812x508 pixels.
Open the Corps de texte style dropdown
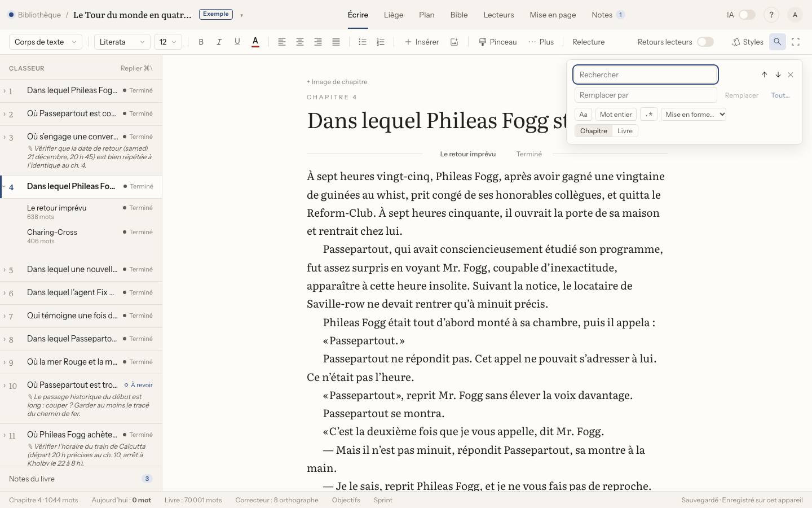(46, 42)
